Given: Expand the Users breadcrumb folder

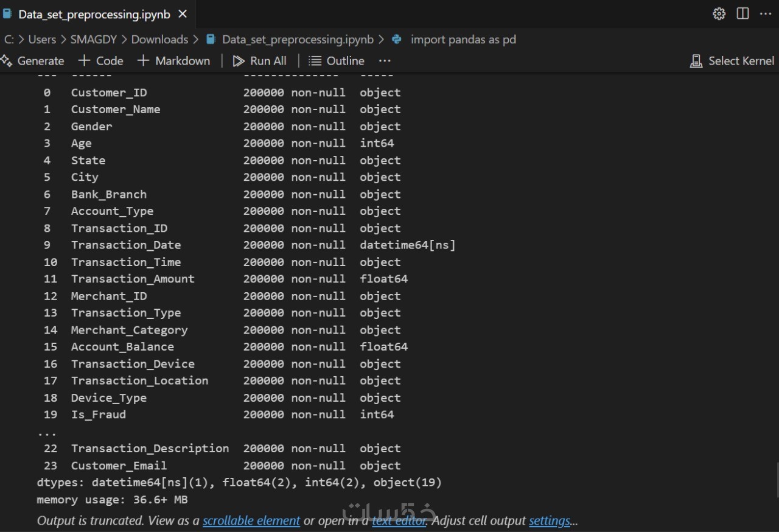Looking at the screenshot, I should point(42,40).
